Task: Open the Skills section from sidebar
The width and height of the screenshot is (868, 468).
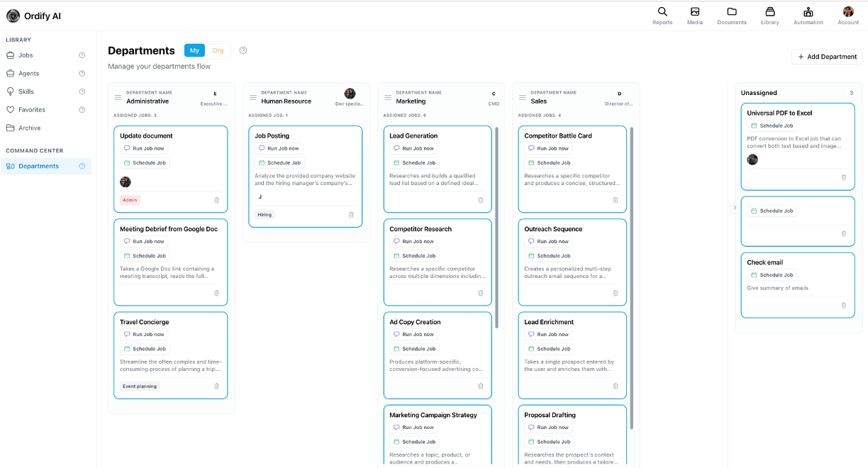Action: [x=9, y=91]
